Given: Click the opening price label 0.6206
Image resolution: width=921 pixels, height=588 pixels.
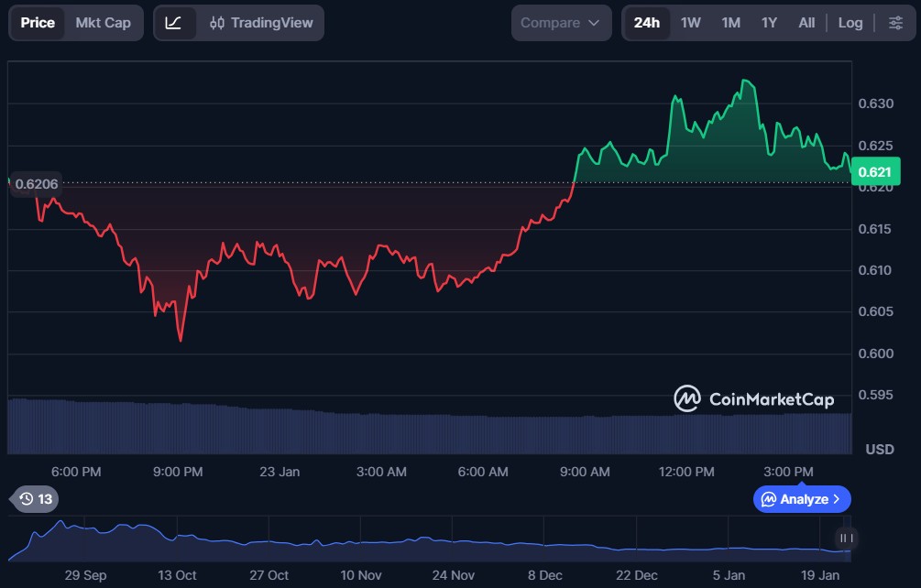Looking at the screenshot, I should [x=37, y=183].
